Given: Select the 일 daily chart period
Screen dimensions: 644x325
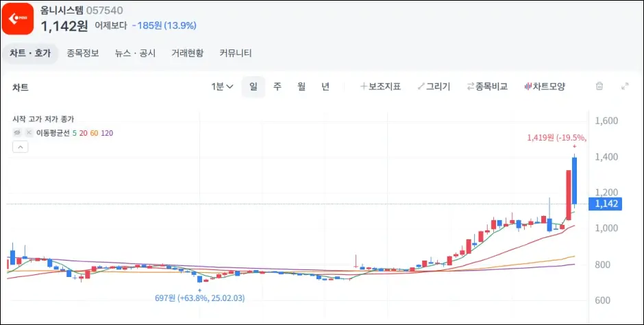Looking at the screenshot, I should tap(253, 86).
